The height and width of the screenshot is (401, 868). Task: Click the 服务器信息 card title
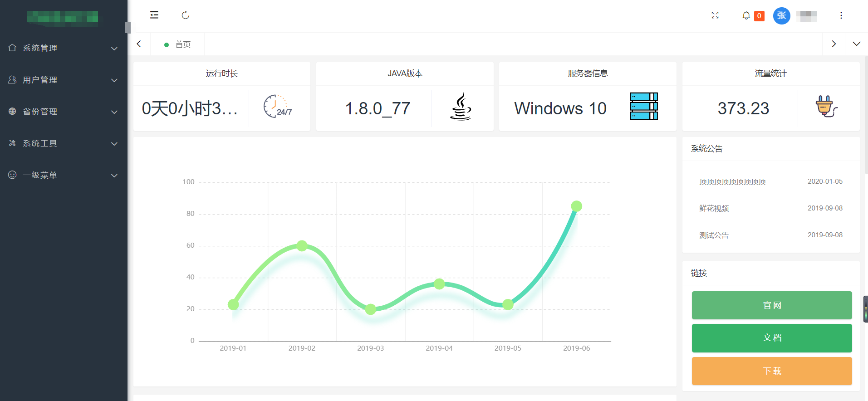pos(588,73)
